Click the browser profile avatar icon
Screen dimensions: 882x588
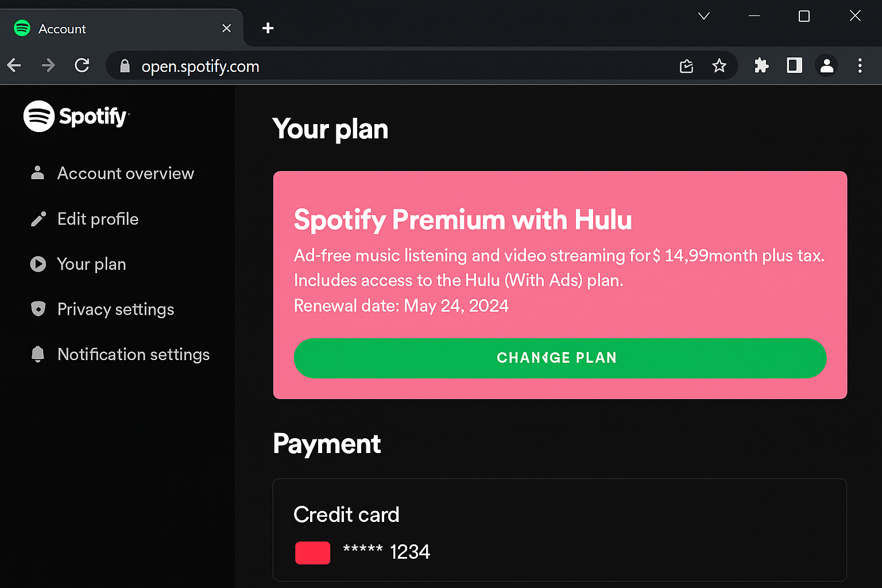[826, 65]
